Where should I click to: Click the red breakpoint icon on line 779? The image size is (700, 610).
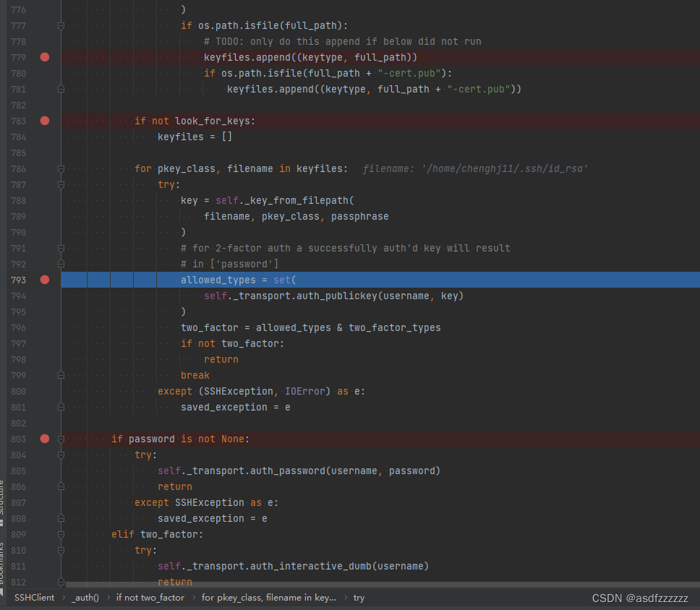point(44,57)
